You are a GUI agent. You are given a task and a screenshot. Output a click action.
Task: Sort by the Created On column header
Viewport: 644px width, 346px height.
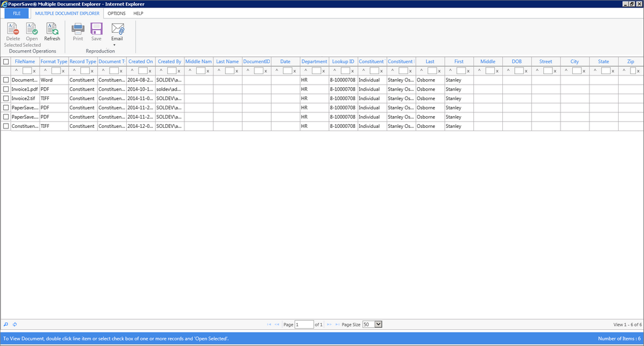pos(140,62)
